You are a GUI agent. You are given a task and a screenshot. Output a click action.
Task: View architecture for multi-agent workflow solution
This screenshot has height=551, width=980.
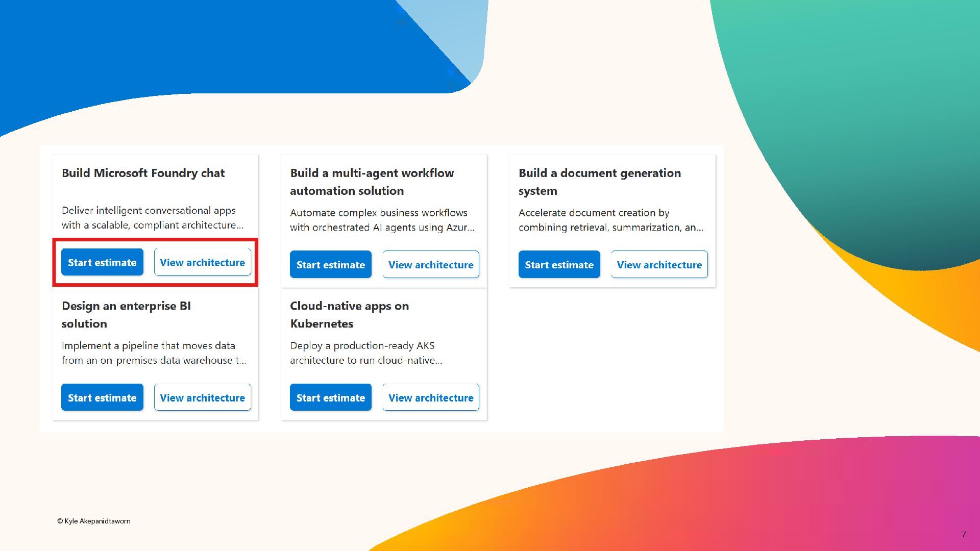click(430, 265)
